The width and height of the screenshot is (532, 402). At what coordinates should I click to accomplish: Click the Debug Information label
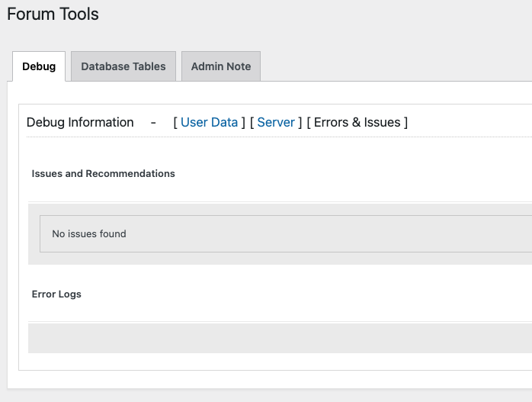(x=80, y=122)
